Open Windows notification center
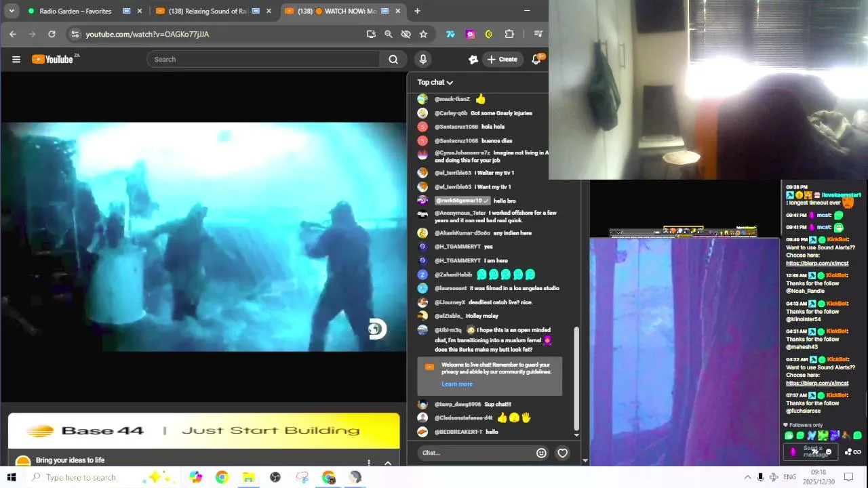868x488 pixels. pyautogui.click(x=848, y=478)
